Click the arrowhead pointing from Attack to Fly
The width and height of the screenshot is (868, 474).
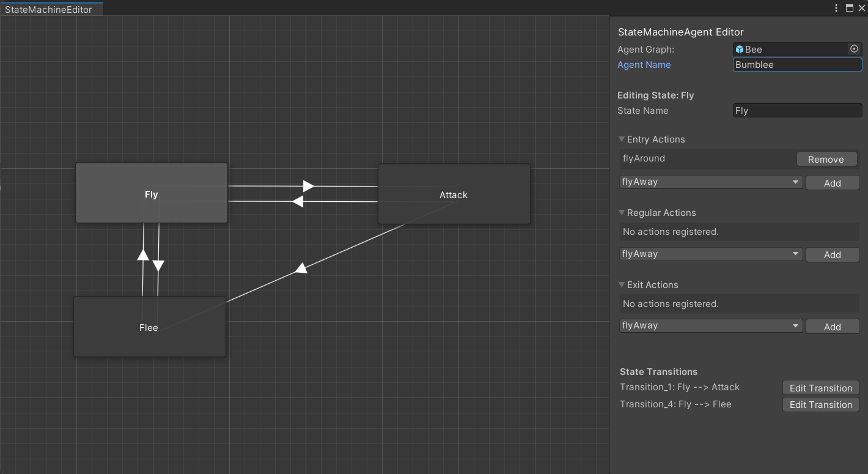pos(298,201)
